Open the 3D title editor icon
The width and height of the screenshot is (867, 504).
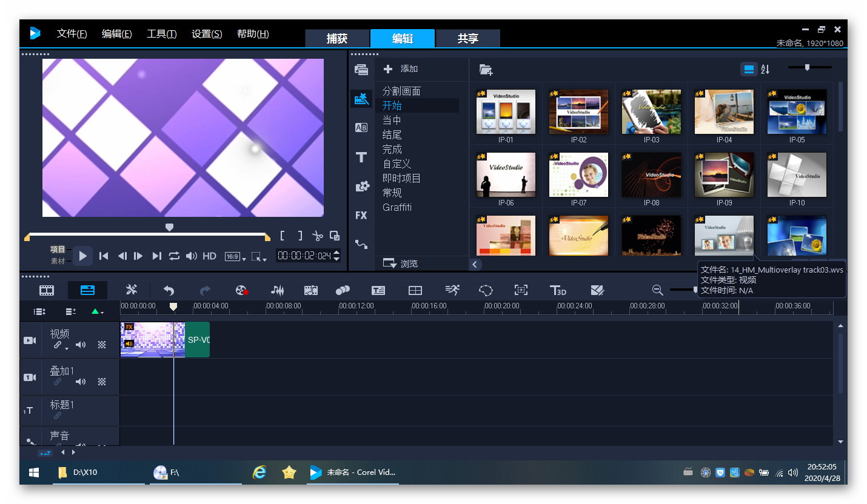click(557, 290)
